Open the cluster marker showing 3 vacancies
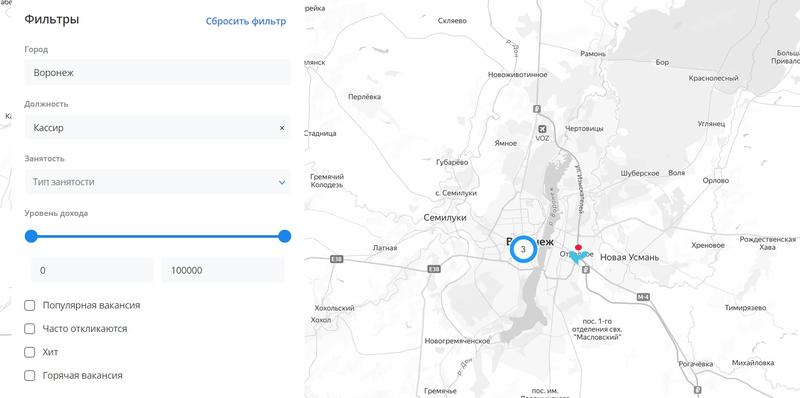Image resolution: width=800 pixels, height=398 pixels. pos(523,250)
